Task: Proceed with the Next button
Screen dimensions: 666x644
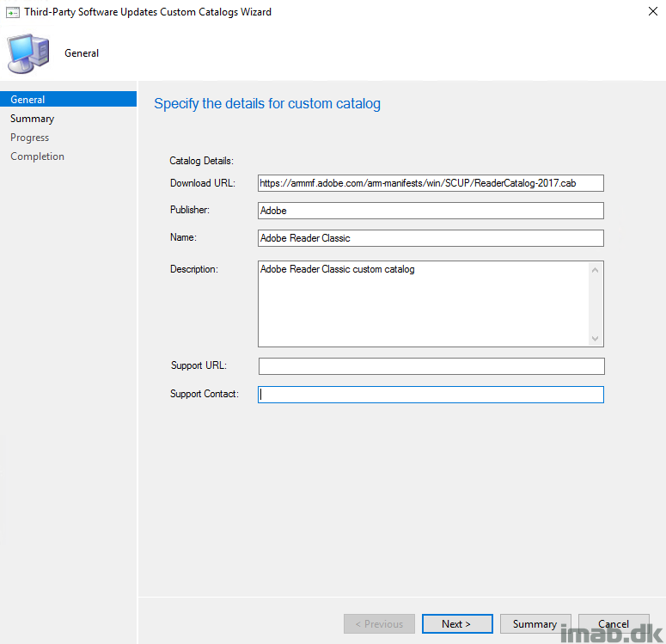Action: pos(457,623)
